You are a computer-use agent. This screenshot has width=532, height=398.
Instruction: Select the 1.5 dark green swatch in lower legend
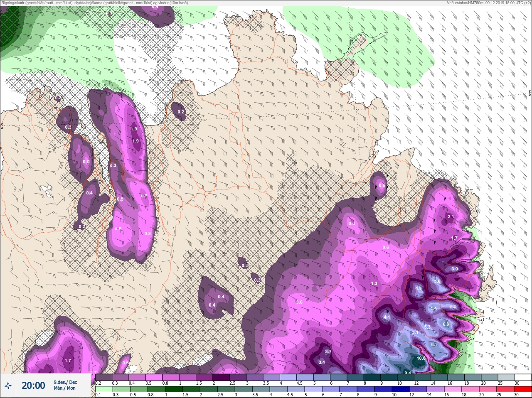coord(191,389)
